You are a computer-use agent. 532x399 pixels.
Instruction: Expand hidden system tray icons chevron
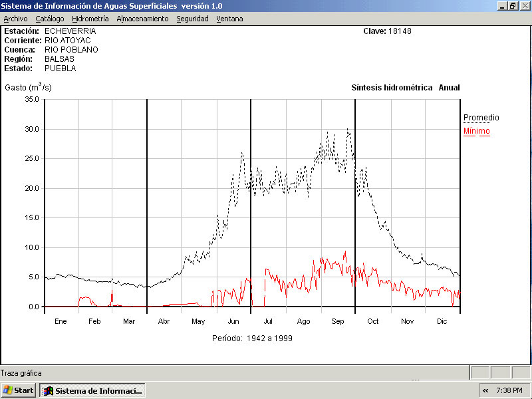[x=485, y=390]
